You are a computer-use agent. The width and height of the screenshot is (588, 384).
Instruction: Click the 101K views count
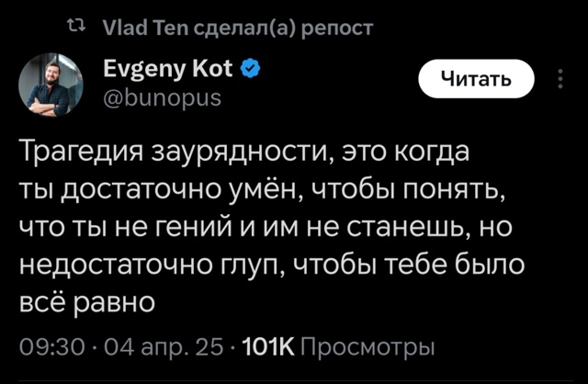265,347
